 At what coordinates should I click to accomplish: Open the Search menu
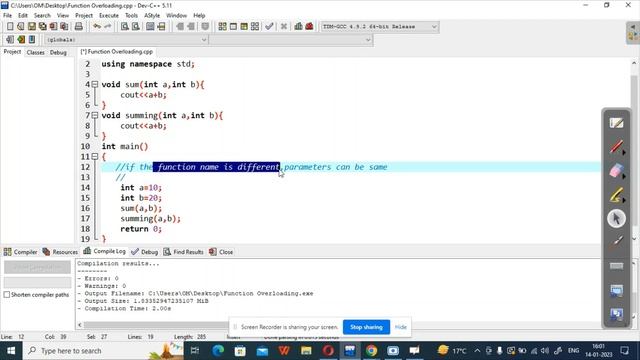coord(42,16)
